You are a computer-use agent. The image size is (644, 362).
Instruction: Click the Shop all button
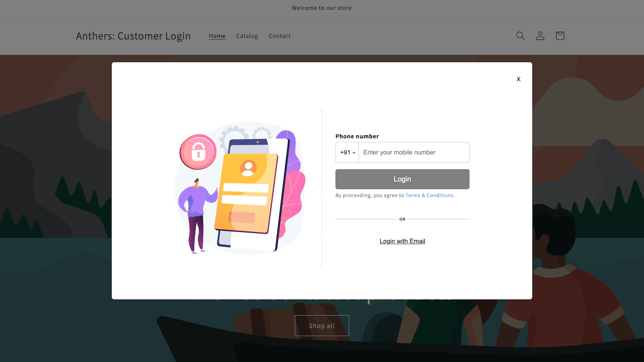pos(322,326)
